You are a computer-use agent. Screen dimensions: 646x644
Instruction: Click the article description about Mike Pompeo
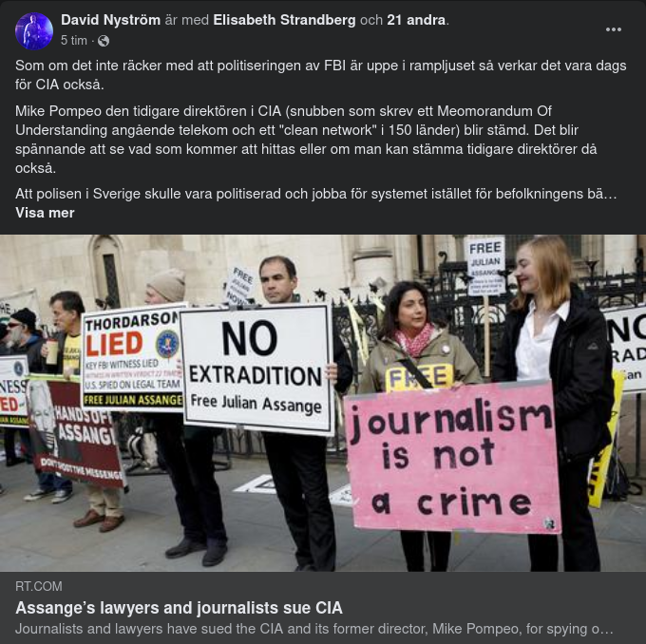314,629
